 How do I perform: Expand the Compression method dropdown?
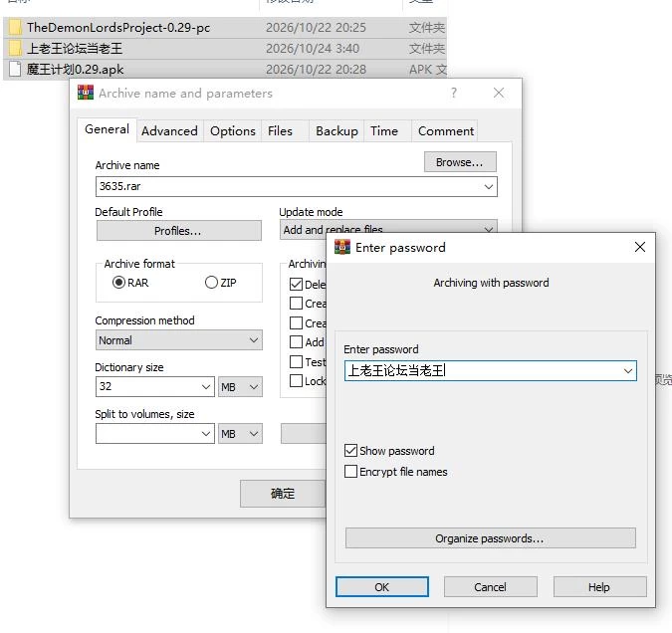(179, 339)
